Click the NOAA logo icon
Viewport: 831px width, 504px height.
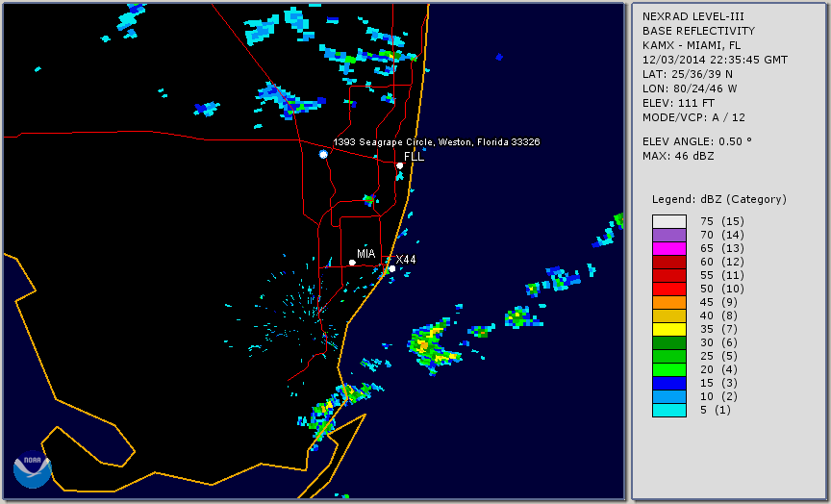click(x=32, y=469)
